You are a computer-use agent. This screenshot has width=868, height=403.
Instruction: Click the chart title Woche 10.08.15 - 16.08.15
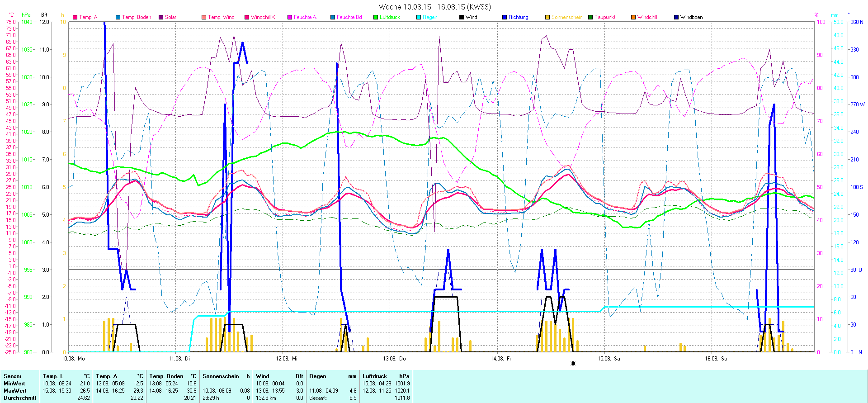[x=434, y=7]
